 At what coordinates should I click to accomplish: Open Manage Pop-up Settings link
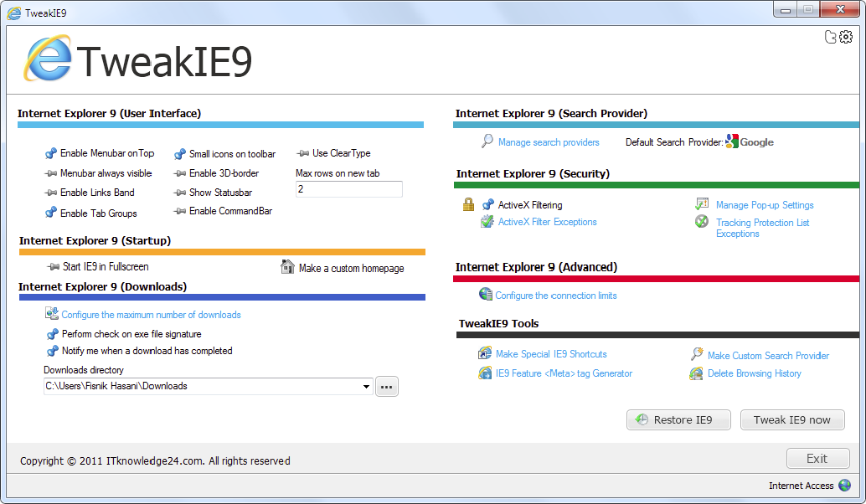point(765,205)
